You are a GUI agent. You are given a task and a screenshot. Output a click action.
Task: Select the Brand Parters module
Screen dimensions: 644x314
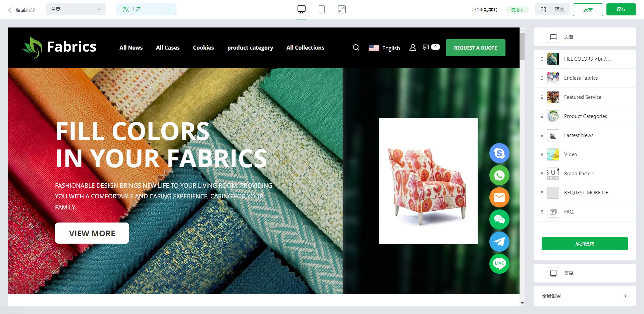point(585,174)
